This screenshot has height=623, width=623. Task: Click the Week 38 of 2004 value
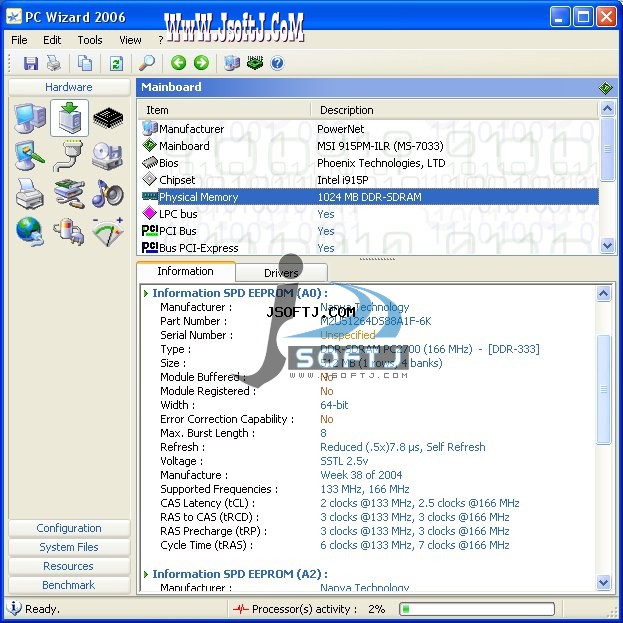pyautogui.click(x=361, y=475)
